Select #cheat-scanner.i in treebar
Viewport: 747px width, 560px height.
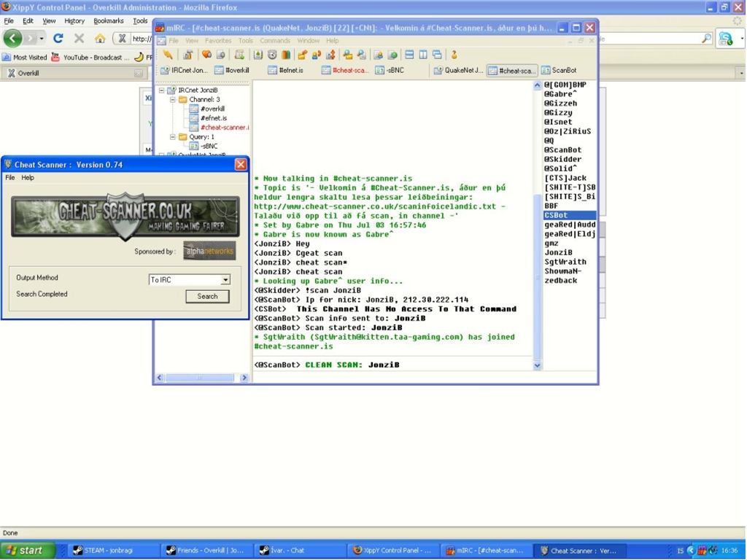coord(225,127)
